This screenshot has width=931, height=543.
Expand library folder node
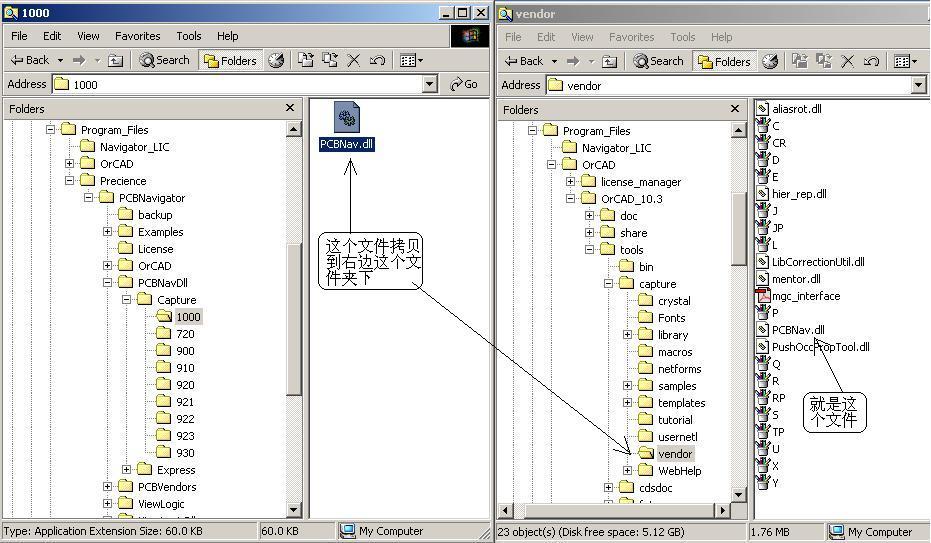click(x=628, y=335)
